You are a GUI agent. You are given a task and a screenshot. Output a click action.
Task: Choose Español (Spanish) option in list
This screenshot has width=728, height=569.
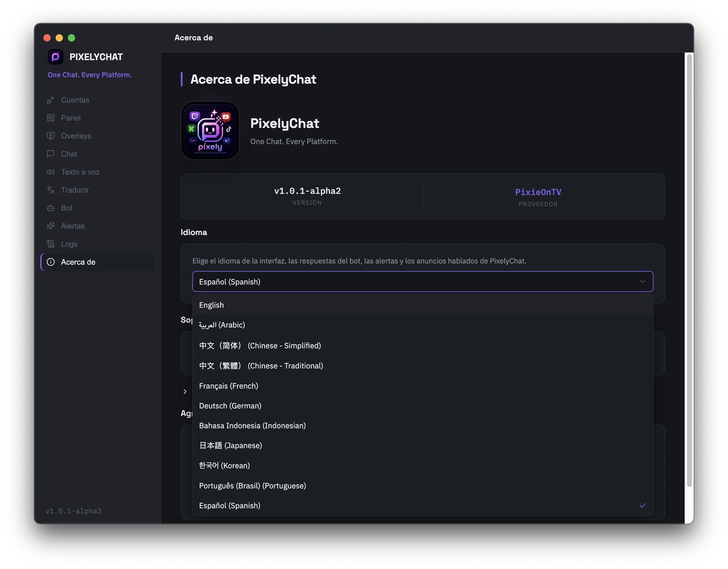pos(423,506)
